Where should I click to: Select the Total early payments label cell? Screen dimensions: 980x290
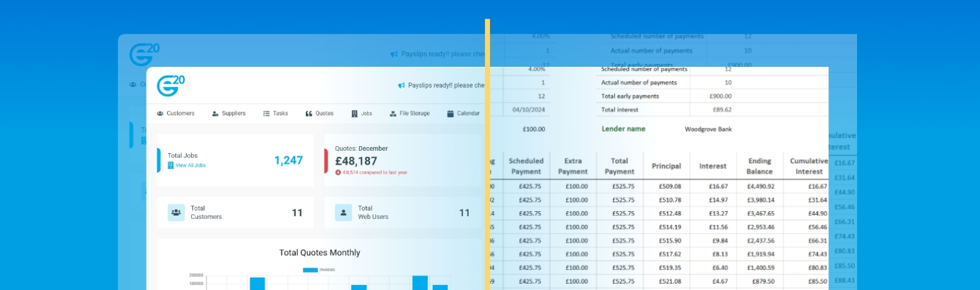(x=630, y=96)
